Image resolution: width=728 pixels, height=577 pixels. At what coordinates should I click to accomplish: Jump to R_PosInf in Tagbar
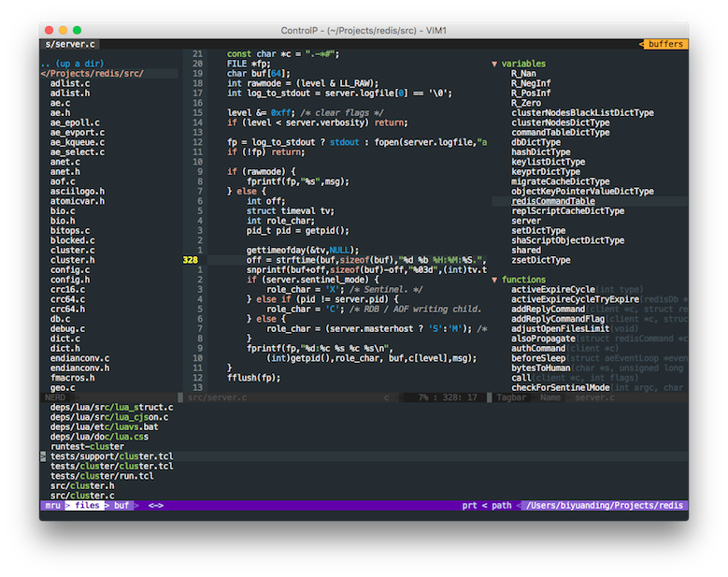pyautogui.click(x=531, y=94)
